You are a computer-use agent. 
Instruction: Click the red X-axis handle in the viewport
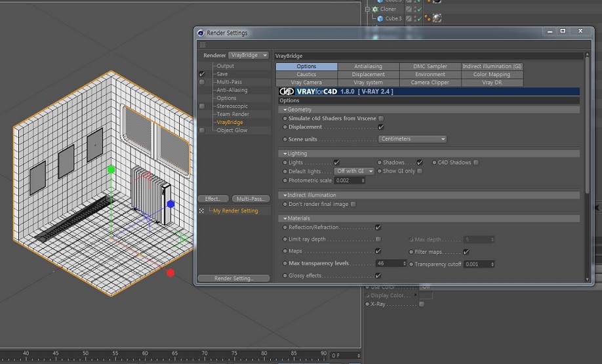pos(171,273)
